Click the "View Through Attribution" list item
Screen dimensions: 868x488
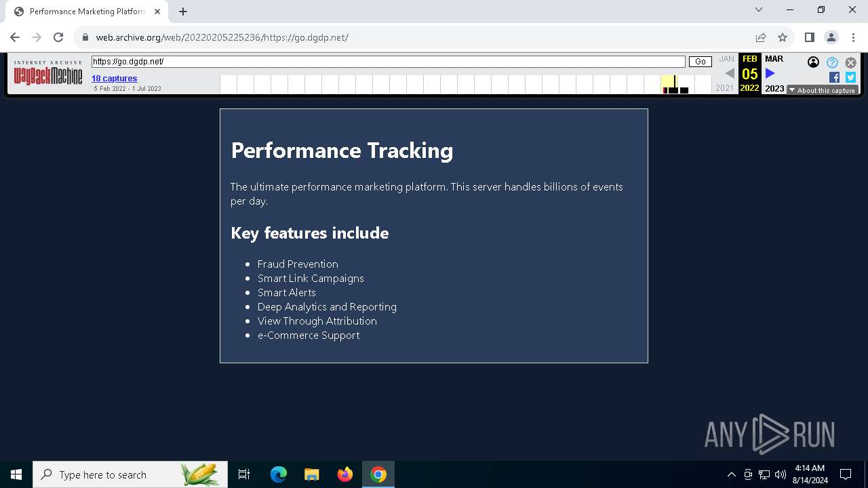click(317, 321)
